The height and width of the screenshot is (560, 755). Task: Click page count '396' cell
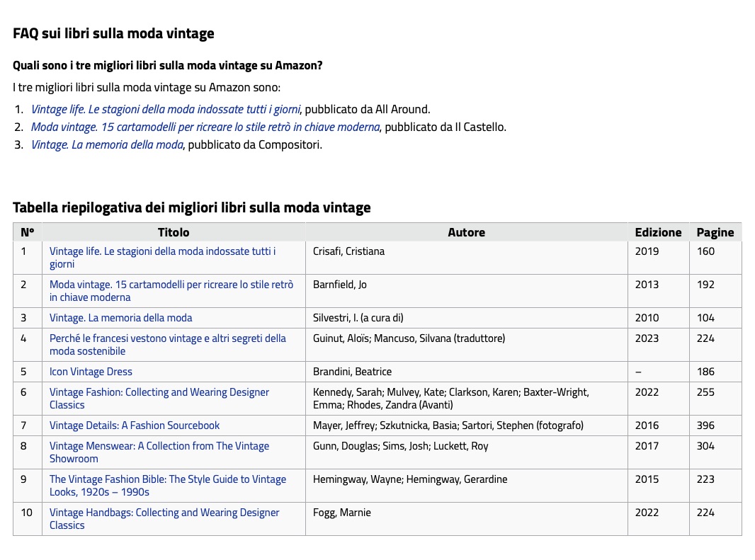pyautogui.click(x=715, y=425)
